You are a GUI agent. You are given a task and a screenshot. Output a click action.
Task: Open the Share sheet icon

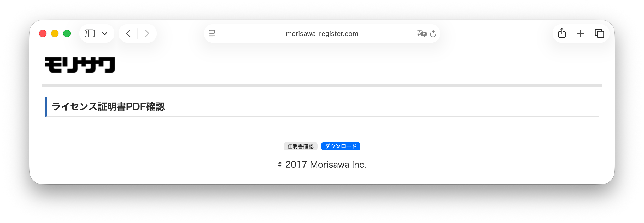(x=562, y=33)
